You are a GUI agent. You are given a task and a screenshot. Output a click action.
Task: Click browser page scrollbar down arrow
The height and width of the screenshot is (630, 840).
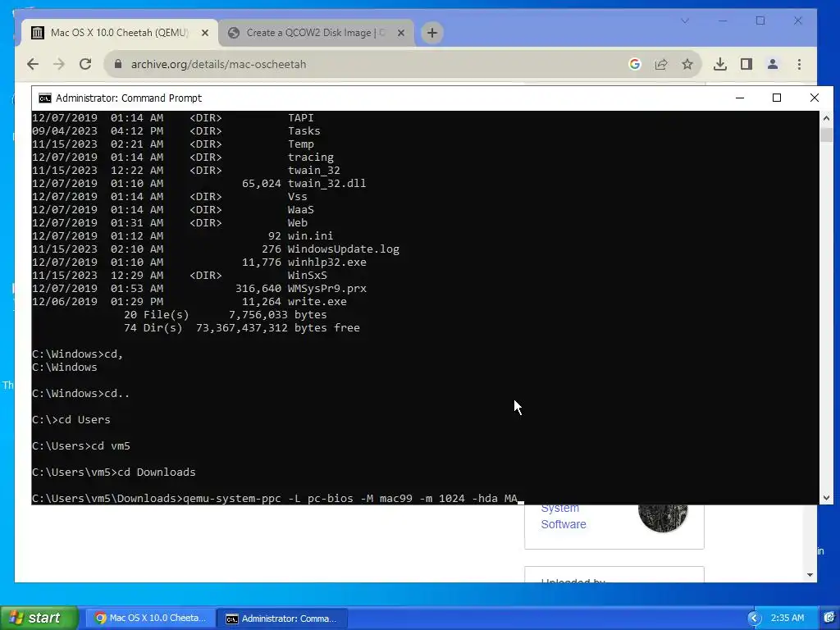(810, 575)
